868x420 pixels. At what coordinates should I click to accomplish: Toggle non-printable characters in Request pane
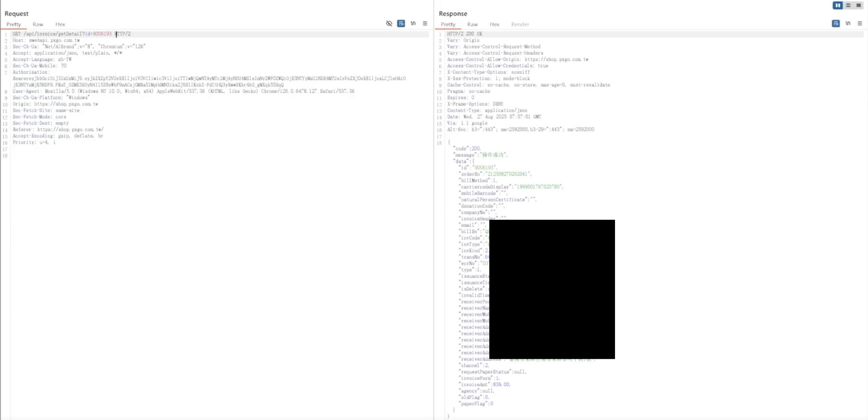pos(413,23)
